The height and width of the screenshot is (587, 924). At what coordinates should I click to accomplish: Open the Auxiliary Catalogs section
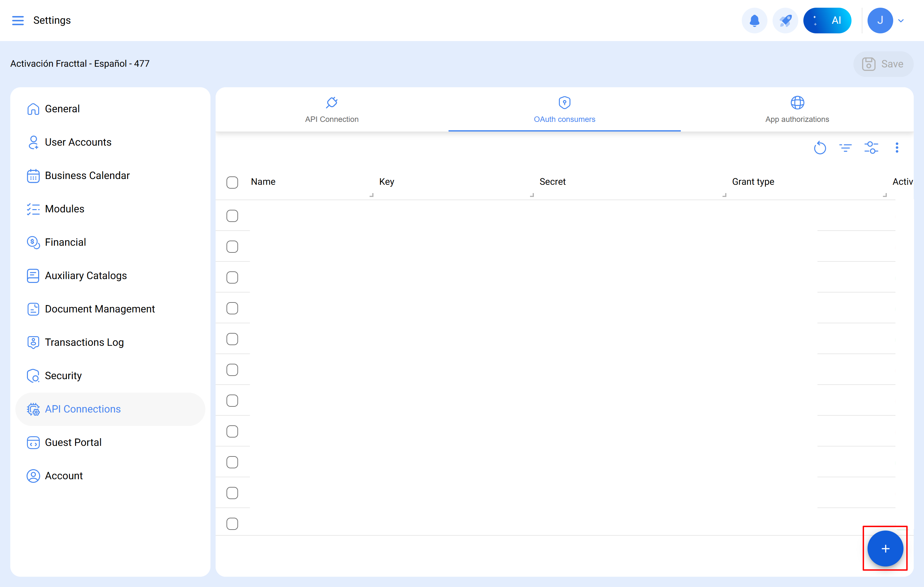point(86,276)
